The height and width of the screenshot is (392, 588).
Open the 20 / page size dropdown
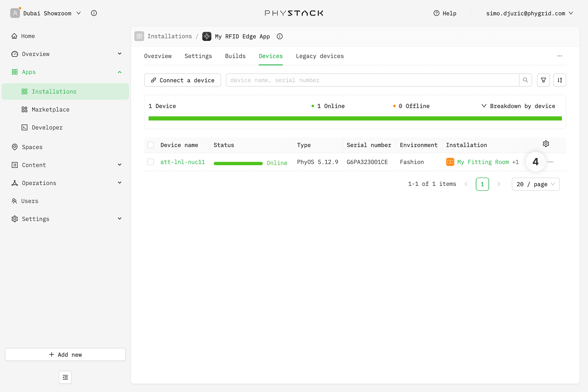tap(536, 184)
